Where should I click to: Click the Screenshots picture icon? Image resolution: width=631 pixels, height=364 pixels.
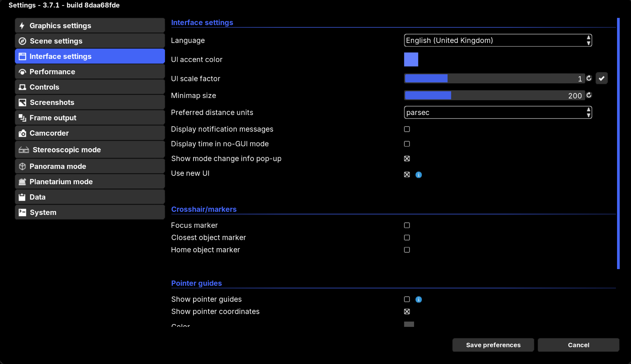(x=22, y=102)
